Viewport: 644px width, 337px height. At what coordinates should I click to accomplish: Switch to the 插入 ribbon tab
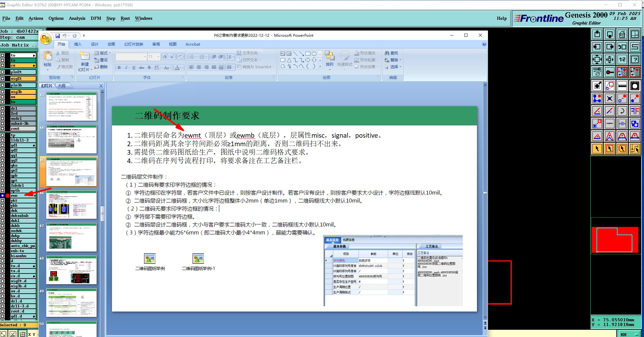(78, 44)
